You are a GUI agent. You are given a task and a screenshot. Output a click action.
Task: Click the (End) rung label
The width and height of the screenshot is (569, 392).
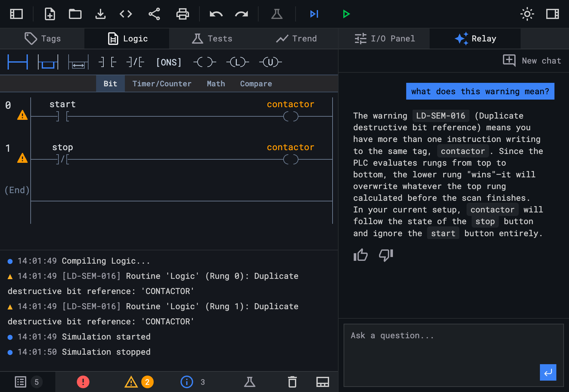17,190
